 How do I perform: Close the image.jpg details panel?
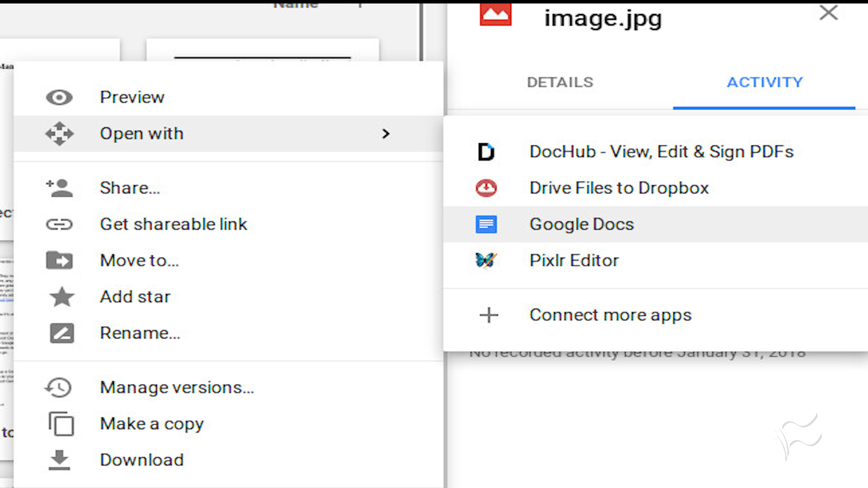point(829,13)
